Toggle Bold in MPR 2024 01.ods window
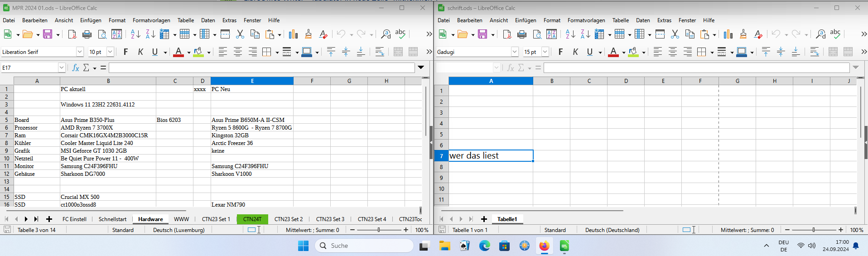Screen dimensions: 868x256 pyautogui.click(x=125, y=52)
